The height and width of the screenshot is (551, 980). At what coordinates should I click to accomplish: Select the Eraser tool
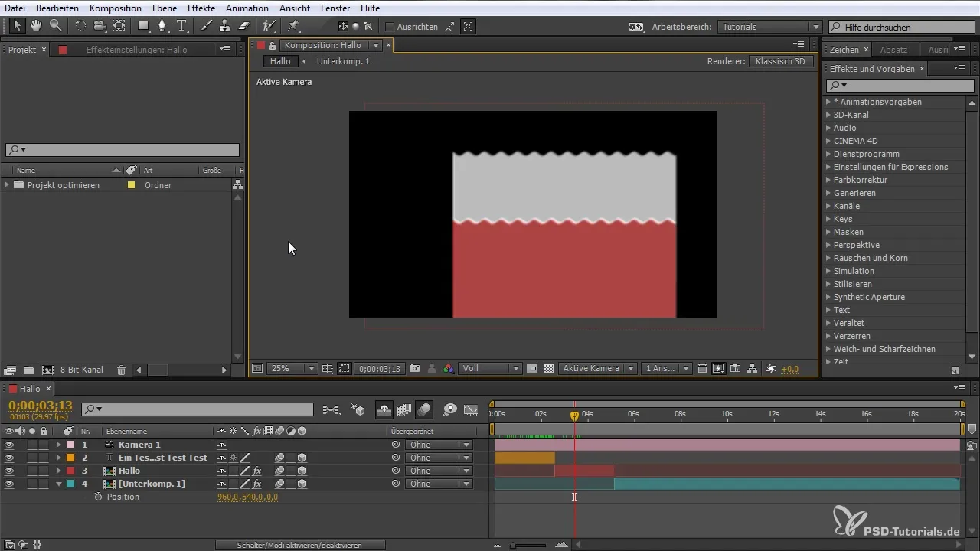[x=244, y=26]
